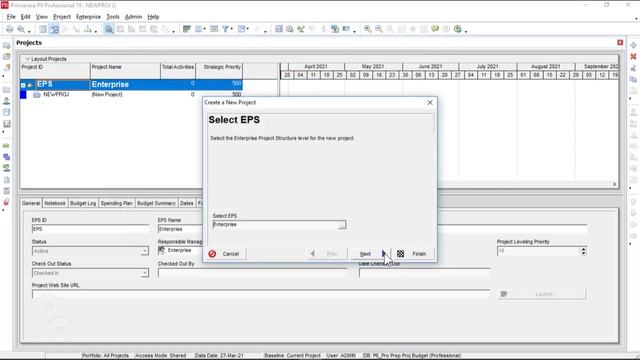
Task: Click the Columns toolbar icon
Action: click(x=198, y=29)
